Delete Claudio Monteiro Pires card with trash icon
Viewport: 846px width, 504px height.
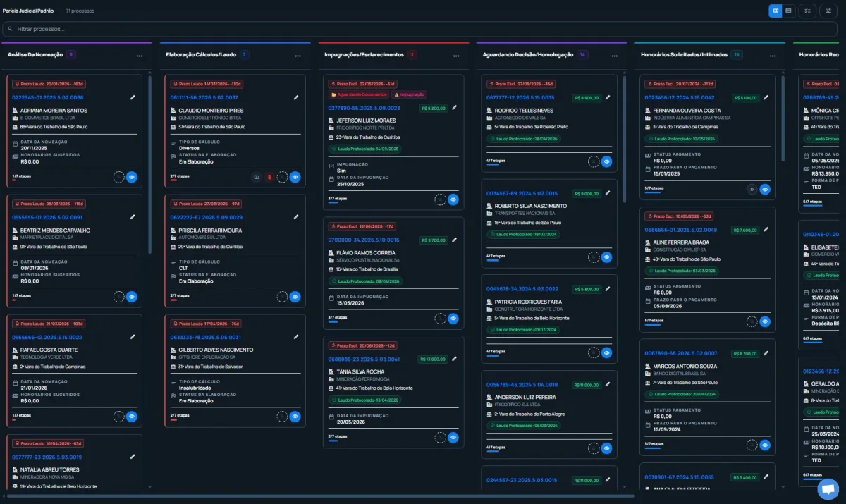pyautogui.click(x=269, y=177)
